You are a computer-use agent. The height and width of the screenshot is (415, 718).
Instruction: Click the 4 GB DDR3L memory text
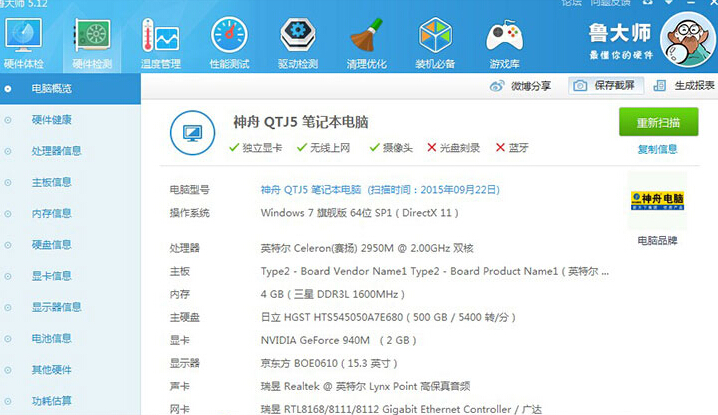tap(332, 294)
